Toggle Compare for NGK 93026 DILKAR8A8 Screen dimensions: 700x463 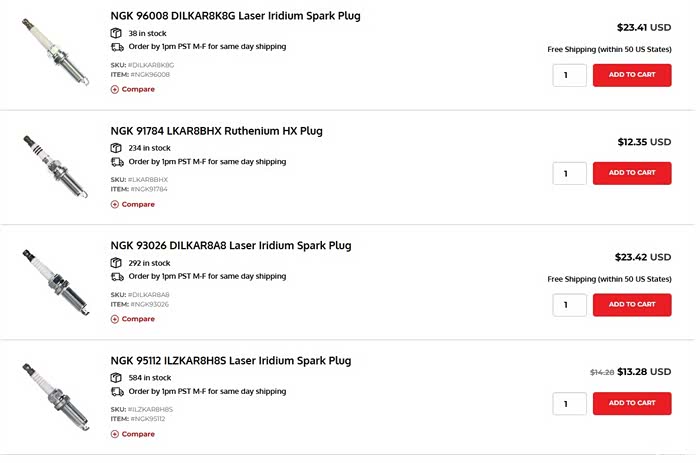pyautogui.click(x=133, y=319)
